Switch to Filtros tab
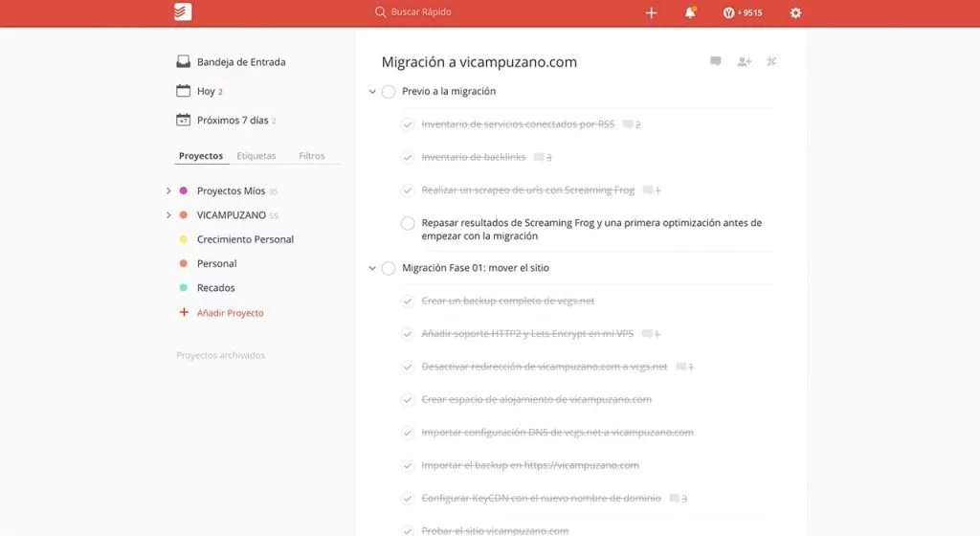 [312, 156]
